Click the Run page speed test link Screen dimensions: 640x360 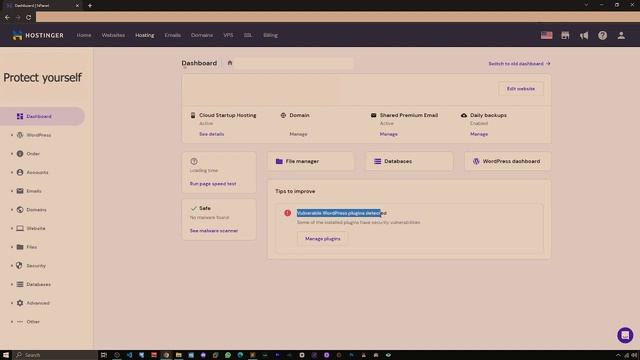click(213, 184)
